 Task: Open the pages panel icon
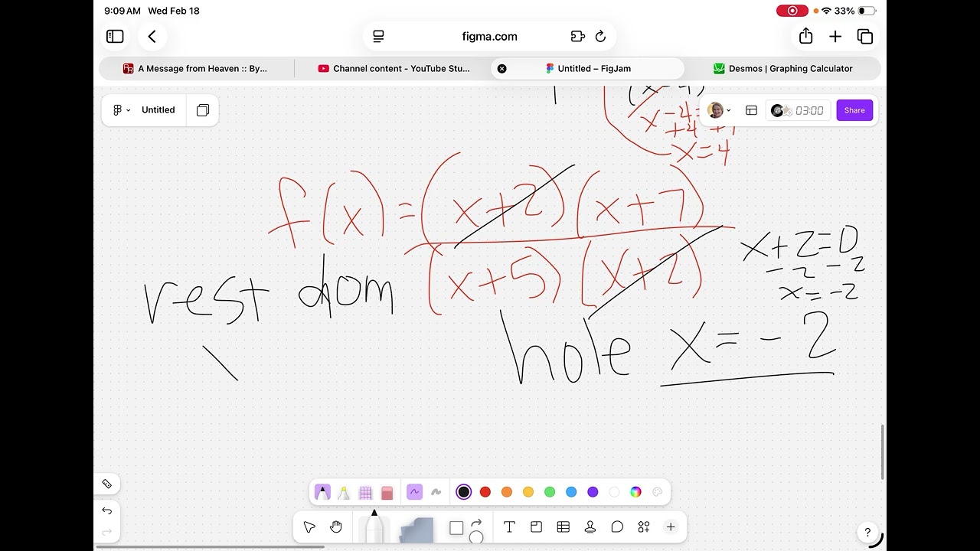tap(202, 110)
